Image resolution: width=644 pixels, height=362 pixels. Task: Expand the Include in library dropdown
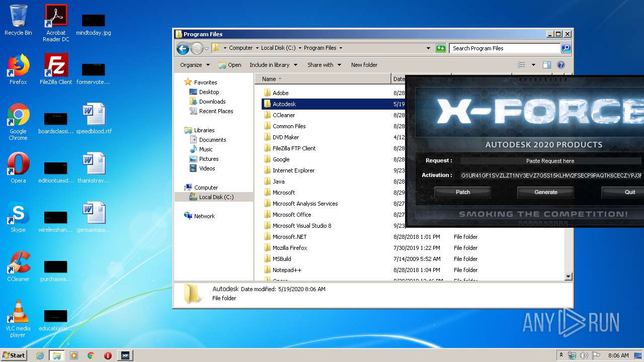(x=273, y=65)
